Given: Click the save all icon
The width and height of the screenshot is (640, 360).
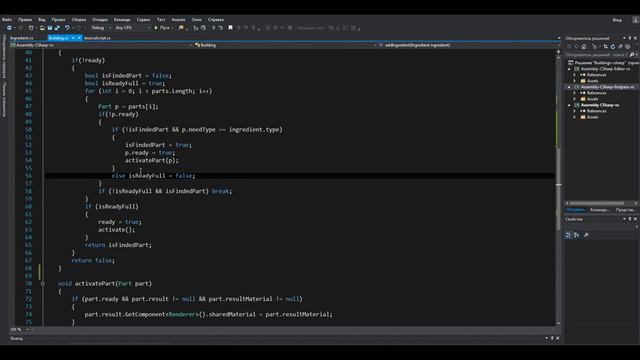Looking at the screenshot, I should pos(57,28).
